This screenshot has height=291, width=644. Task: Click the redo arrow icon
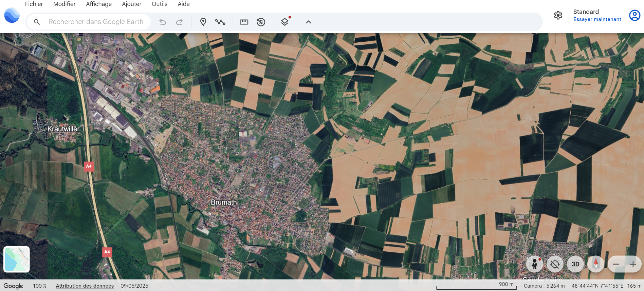(179, 22)
